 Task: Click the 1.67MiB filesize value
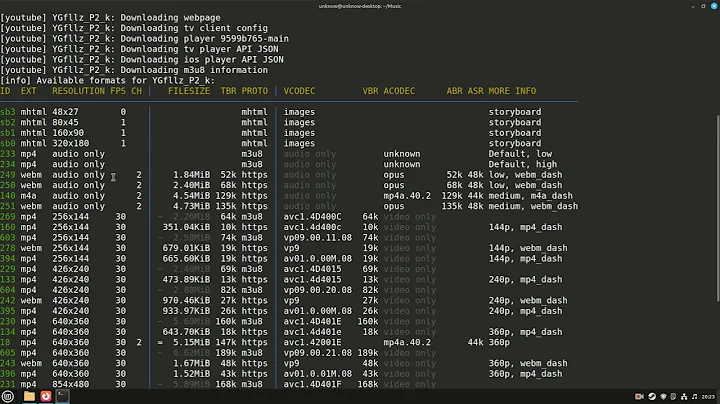click(x=191, y=364)
